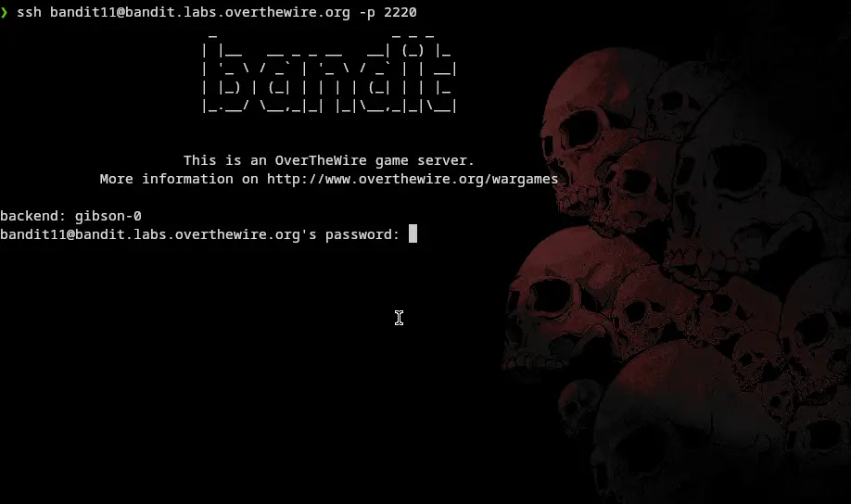This screenshot has width=851, height=504.
Task: Click the 'password:' prompt word
Action: [x=362, y=234]
